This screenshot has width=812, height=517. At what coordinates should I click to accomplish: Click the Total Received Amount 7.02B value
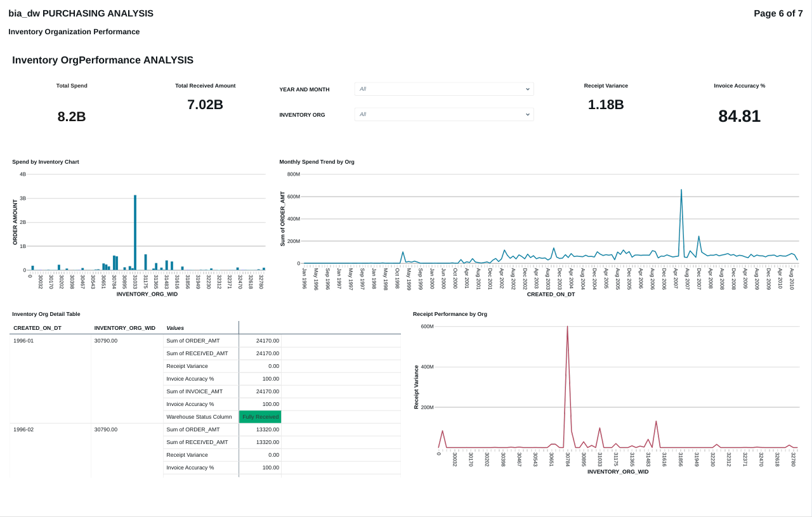click(x=205, y=105)
